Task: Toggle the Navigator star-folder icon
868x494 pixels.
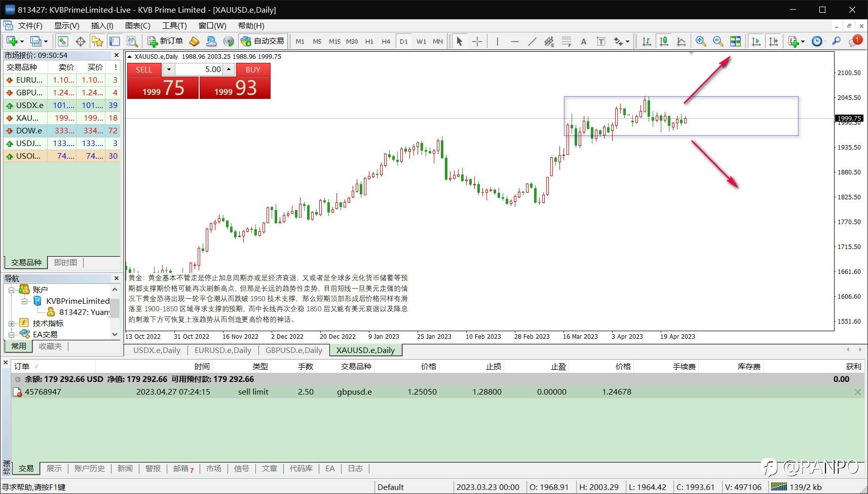Action: tap(97, 42)
